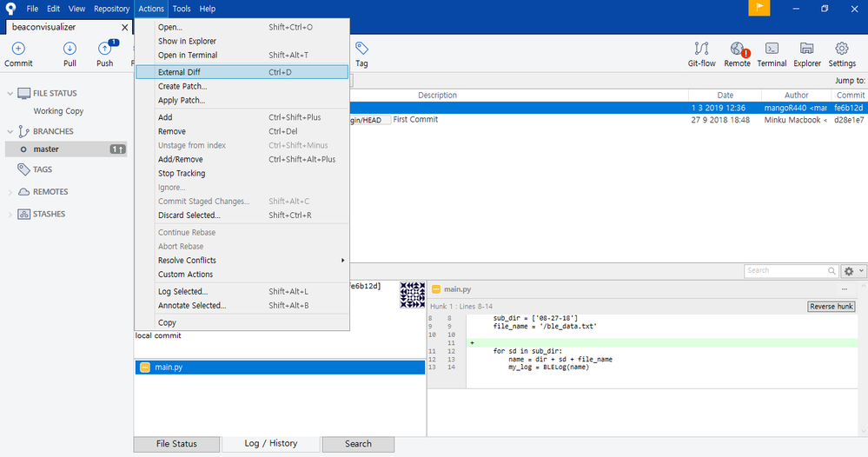868x457 pixels.
Task: Expand the REMOTES section
Action: [10, 192]
